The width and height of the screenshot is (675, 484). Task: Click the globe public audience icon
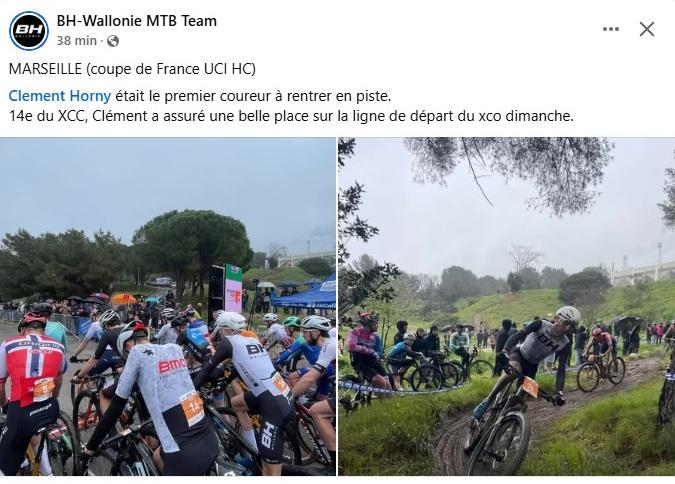(x=113, y=41)
